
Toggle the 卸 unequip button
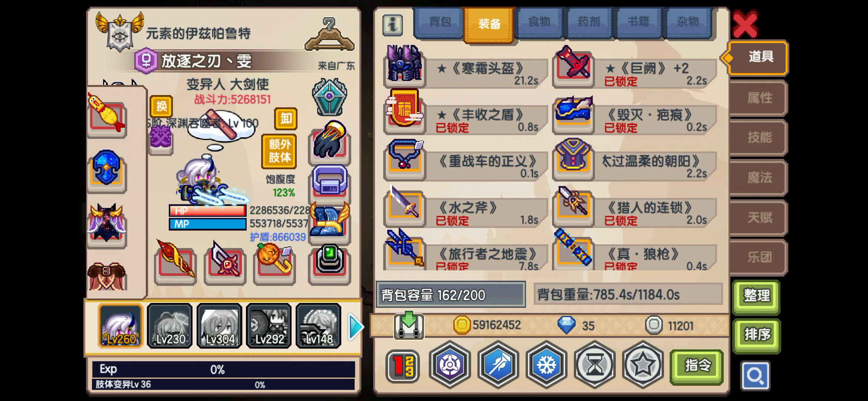(x=286, y=118)
